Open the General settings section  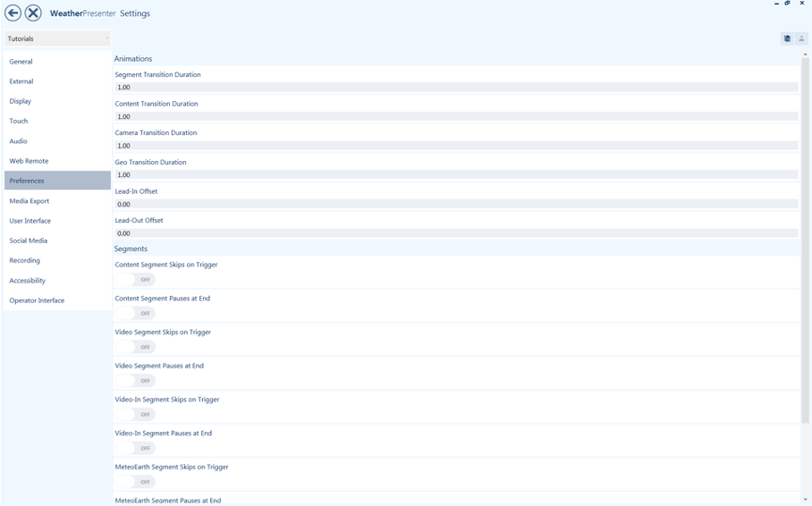pyautogui.click(x=21, y=62)
